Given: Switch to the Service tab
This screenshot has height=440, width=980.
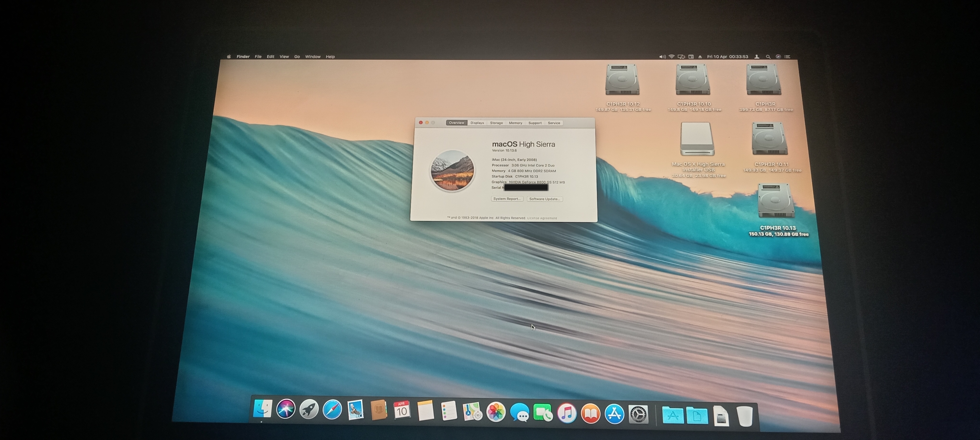Looking at the screenshot, I should pyautogui.click(x=554, y=123).
